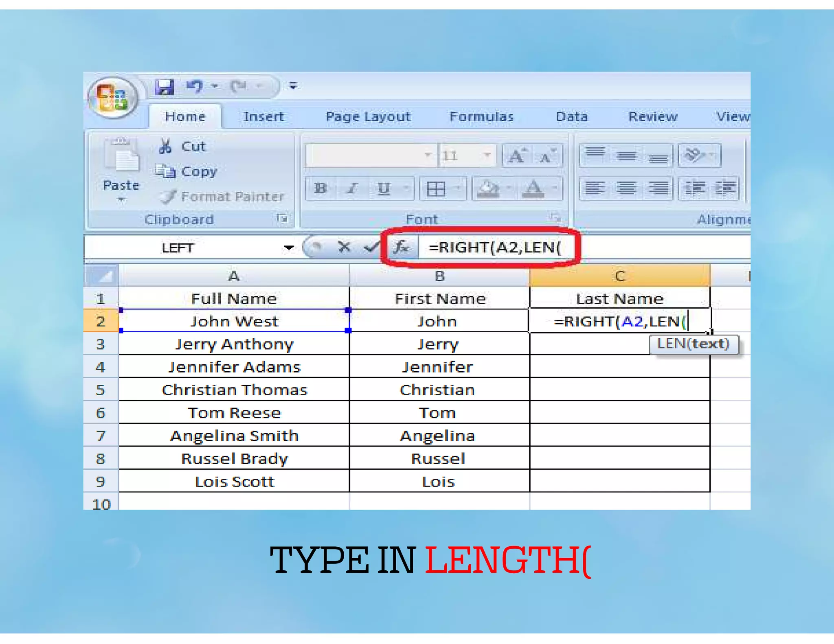Open the font size 11 dropdown
The width and height of the screenshot is (834, 644).
coord(487,155)
